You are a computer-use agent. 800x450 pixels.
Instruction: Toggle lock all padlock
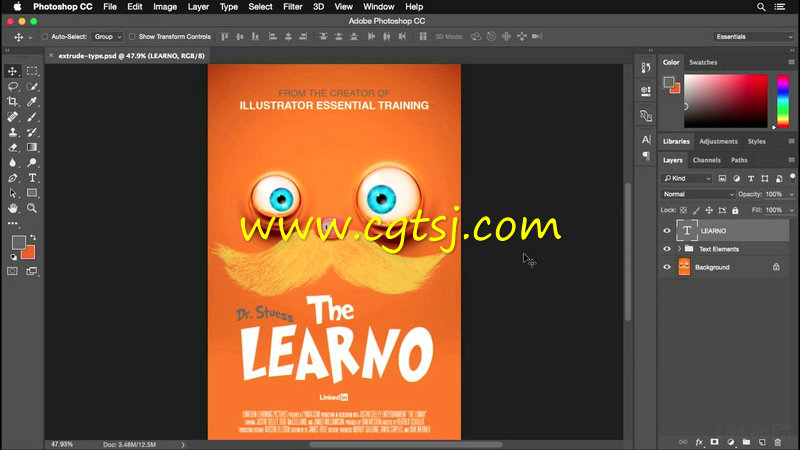coord(735,210)
